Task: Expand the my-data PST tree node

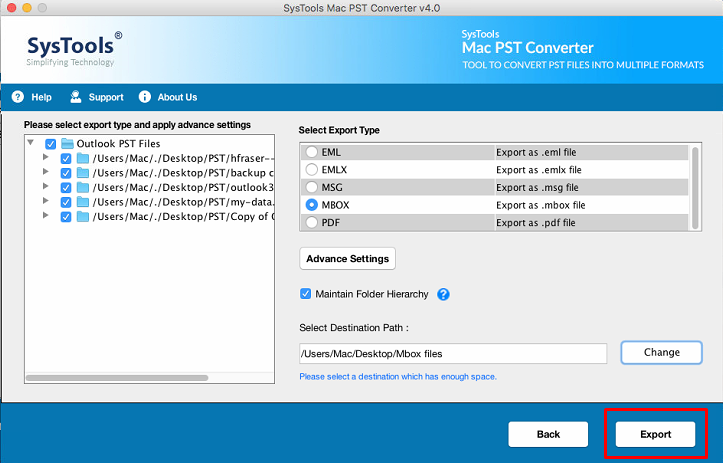Action: coord(45,201)
